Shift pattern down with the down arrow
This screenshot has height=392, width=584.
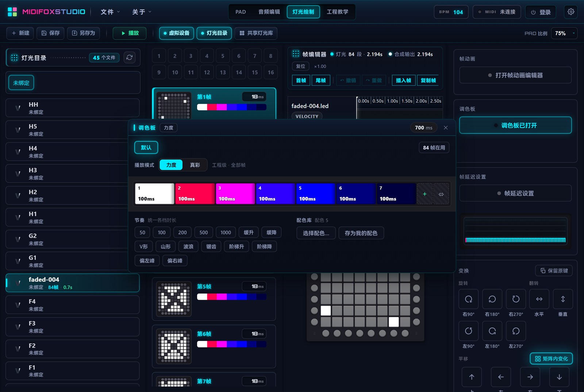[559, 377]
